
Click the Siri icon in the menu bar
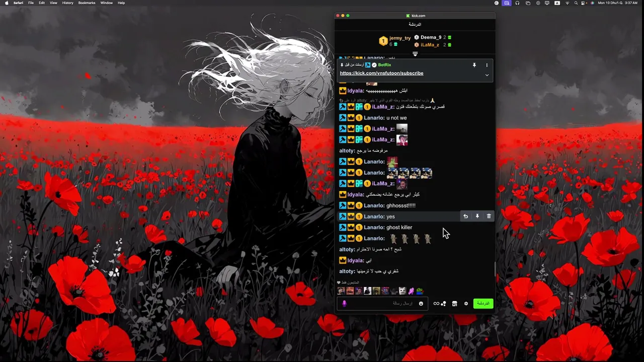click(x=592, y=3)
